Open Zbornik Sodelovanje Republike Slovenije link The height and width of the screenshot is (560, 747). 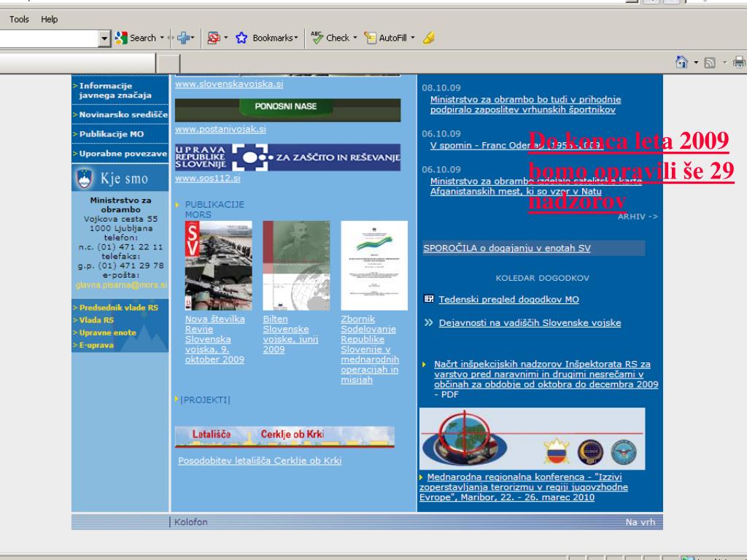[x=370, y=349]
